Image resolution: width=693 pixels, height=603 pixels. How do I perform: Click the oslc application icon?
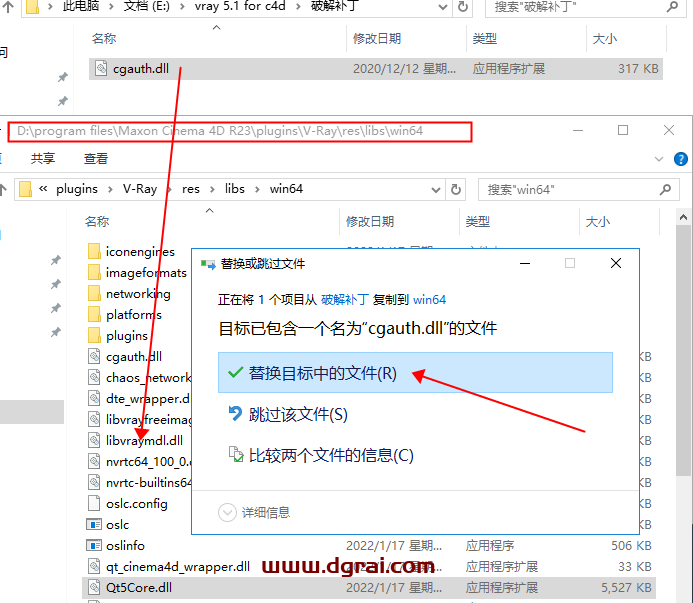click(94, 524)
